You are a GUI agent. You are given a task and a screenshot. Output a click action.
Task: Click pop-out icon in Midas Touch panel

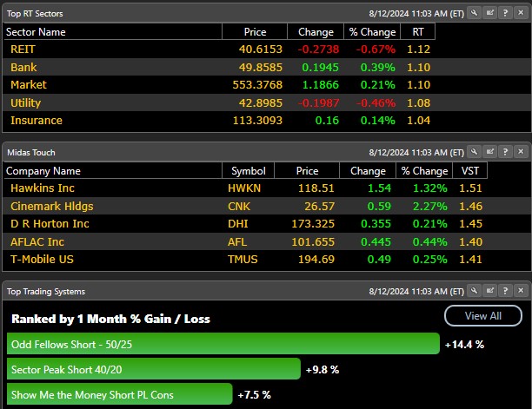click(489, 152)
